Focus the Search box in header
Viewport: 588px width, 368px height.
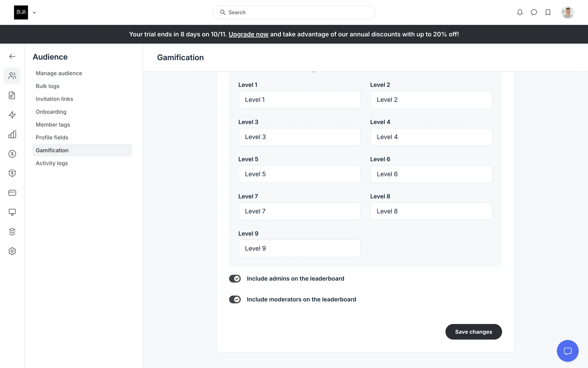click(x=294, y=12)
